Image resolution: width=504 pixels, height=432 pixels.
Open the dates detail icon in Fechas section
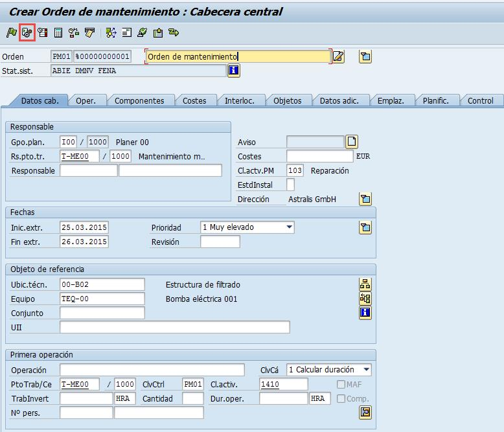coord(365,227)
